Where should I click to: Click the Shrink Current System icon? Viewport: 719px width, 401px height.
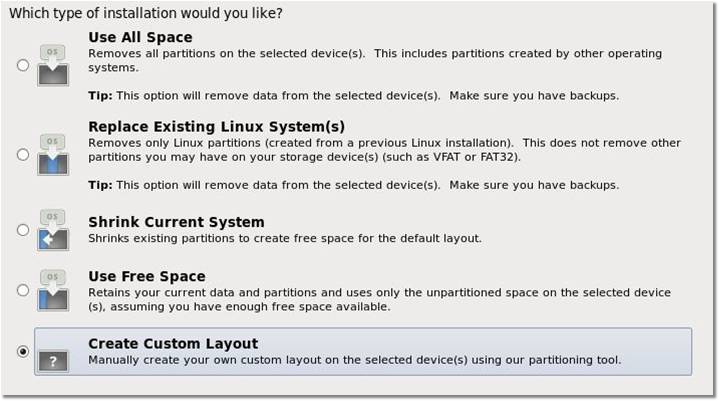point(55,230)
